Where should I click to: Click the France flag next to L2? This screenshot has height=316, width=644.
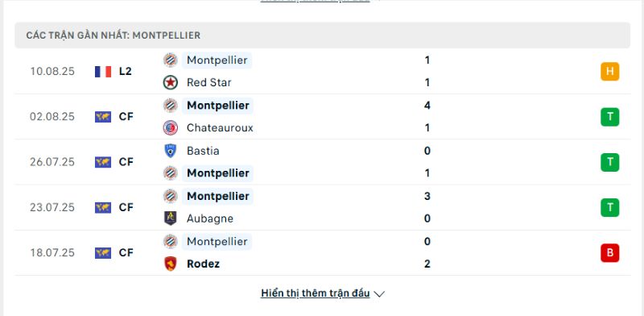point(103,72)
